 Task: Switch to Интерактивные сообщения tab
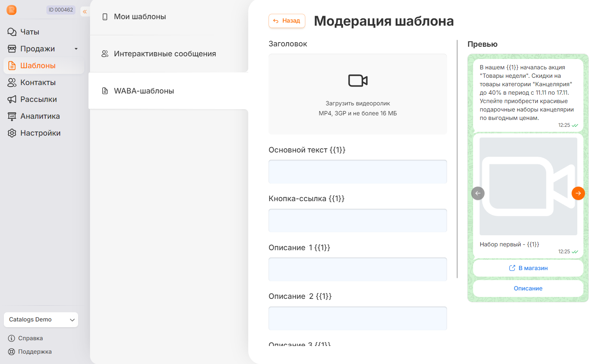[169, 54]
